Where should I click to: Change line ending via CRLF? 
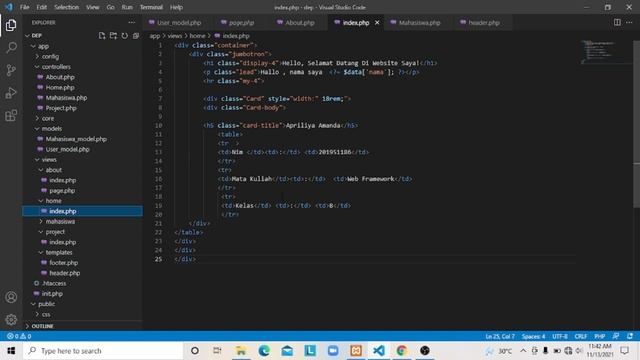(x=581, y=336)
